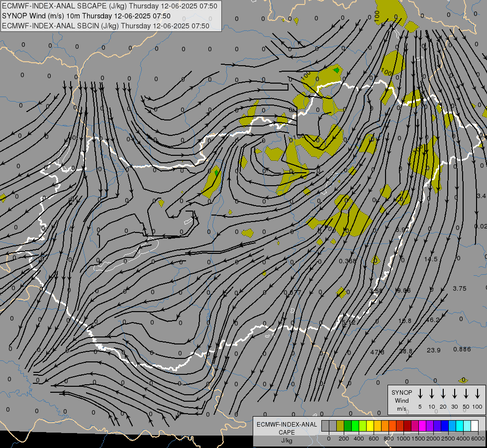Image resolution: width=487 pixels, height=448 pixels.
Task: Click the 400 tick label on CAPE scale
Action: pyautogui.click(x=359, y=439)
